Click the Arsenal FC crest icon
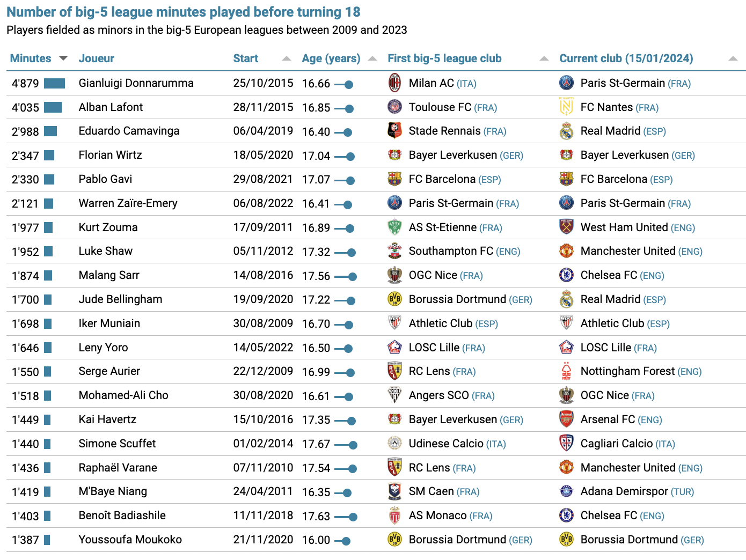The image size is (746, 560). click(x=566, y=419)
